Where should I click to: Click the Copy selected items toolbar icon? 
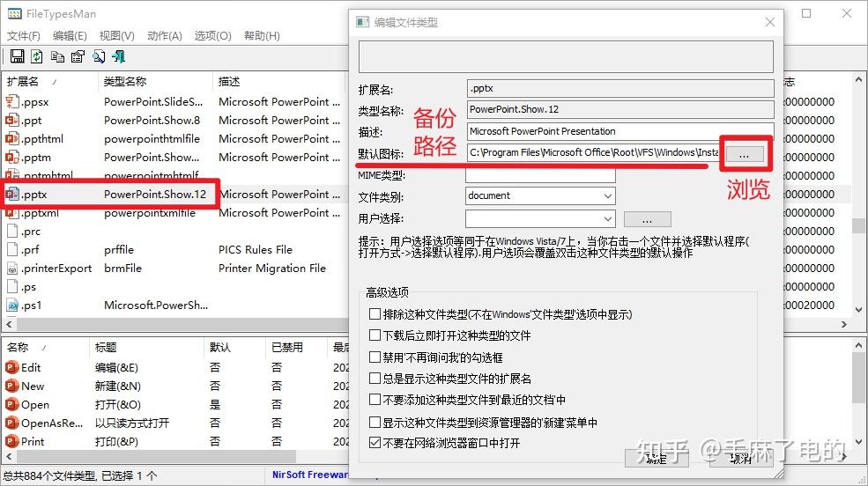point(57,55)
